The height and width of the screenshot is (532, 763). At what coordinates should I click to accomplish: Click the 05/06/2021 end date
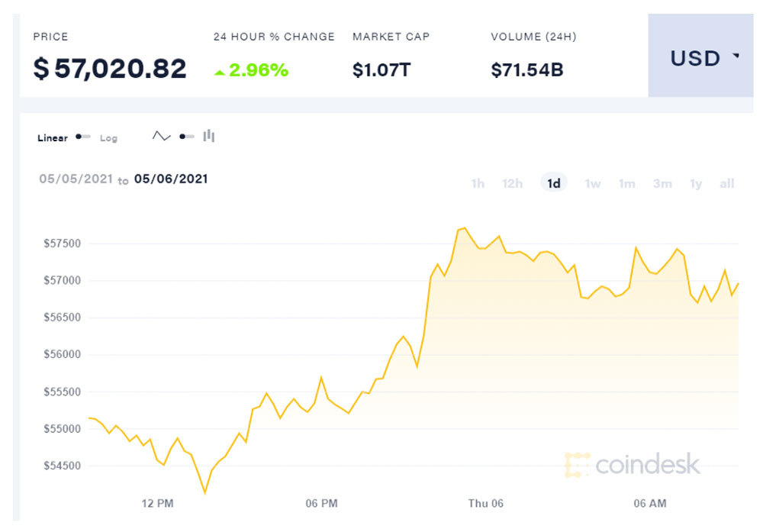[x=171, y=179]
